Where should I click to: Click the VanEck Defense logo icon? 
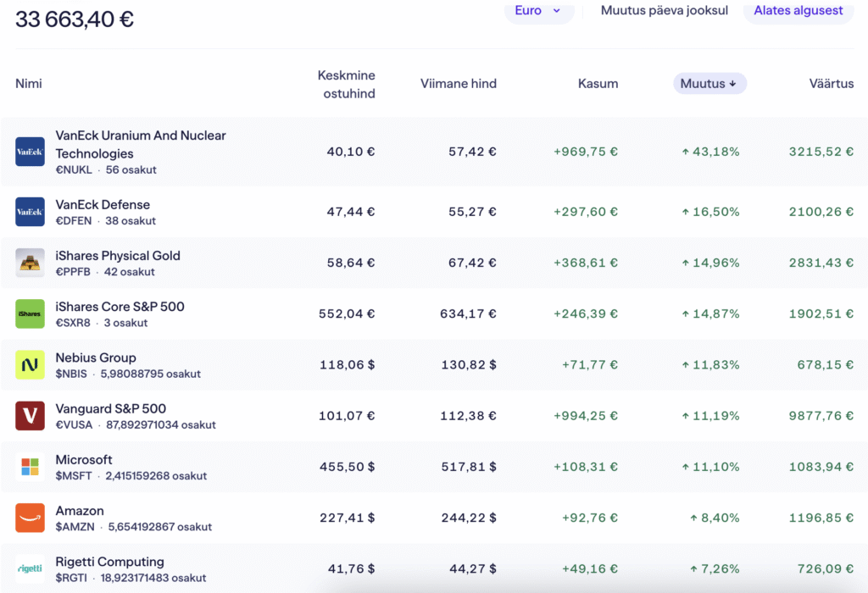(x=30, y=212)
